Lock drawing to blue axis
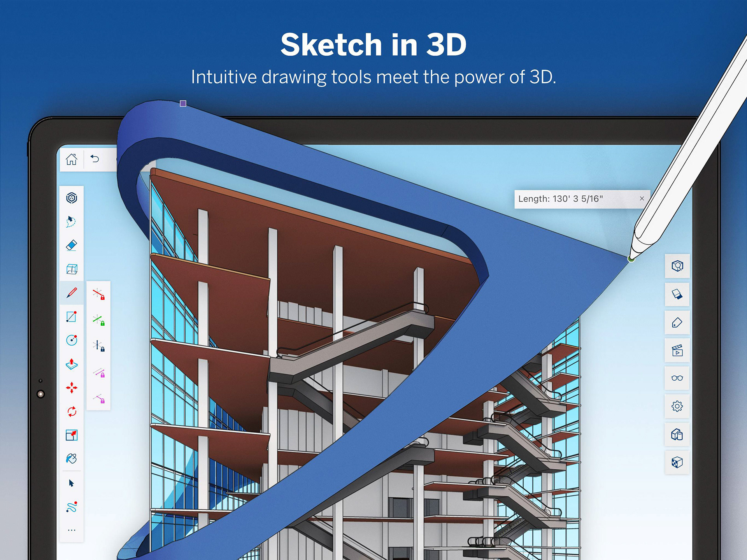The width and height of the screenshot is (747, 560). (98, 346)
